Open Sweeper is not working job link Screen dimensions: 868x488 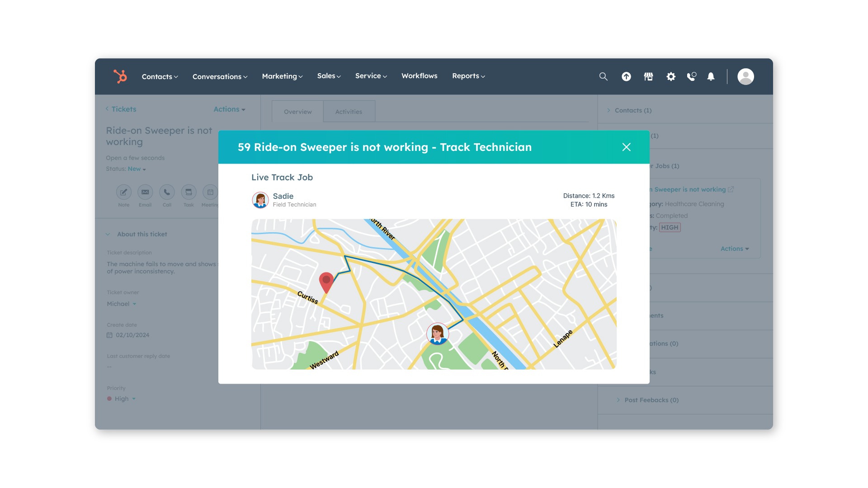pyautogui.click(x=688, y=189)
